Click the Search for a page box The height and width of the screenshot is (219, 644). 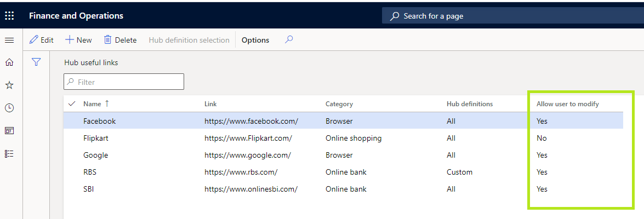[x=513, y=16]
